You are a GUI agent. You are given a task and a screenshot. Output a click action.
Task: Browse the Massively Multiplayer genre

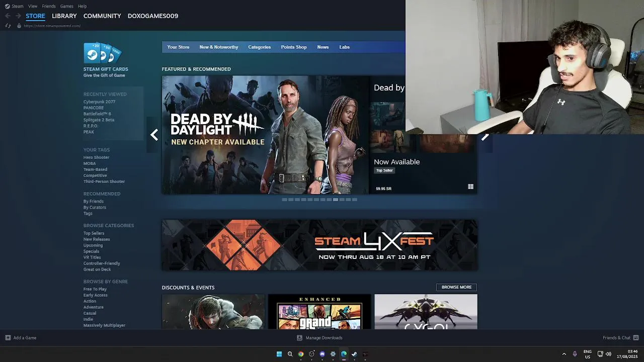[104, 325]
